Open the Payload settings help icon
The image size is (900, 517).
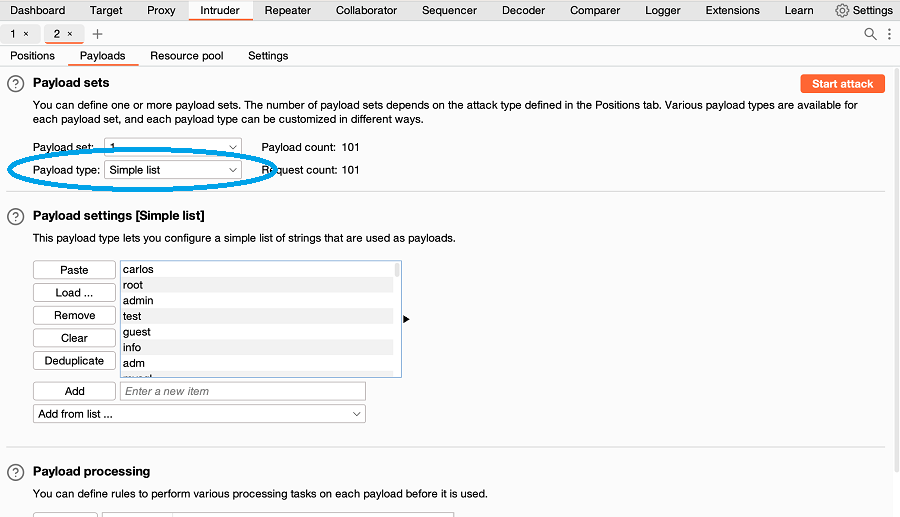[x=15, y=216]
